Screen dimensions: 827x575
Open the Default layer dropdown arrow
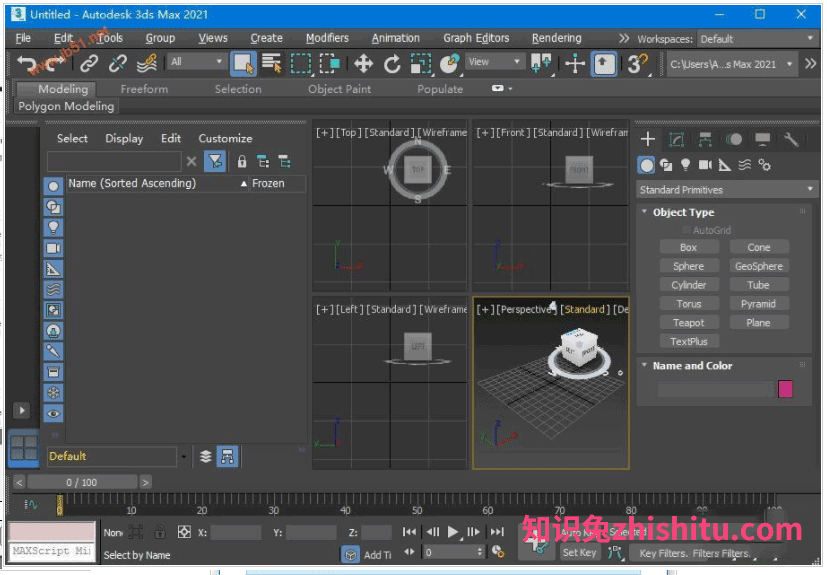tap(183, 456)
